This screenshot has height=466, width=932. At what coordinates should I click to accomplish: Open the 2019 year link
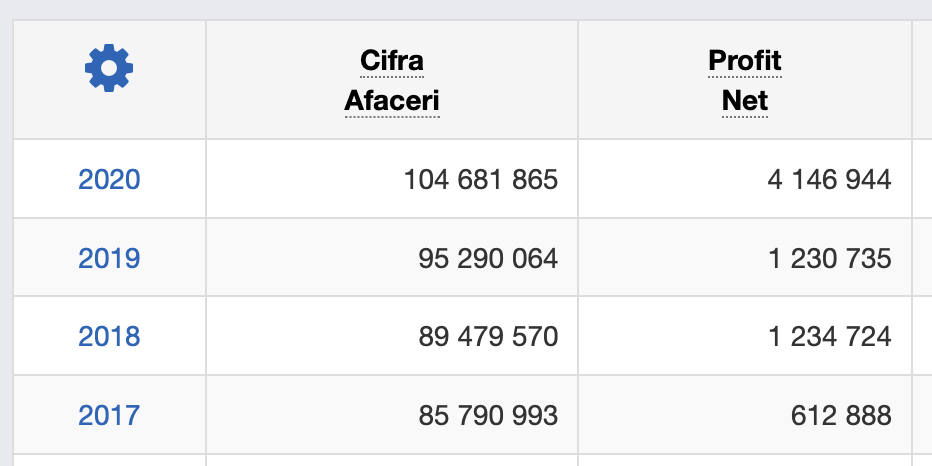point(109,259)
